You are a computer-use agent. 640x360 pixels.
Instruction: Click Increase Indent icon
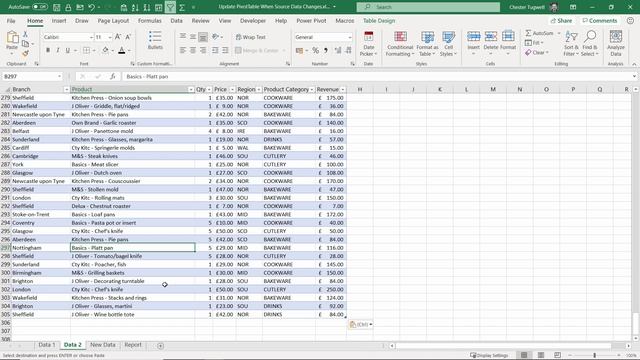point(225,50)
